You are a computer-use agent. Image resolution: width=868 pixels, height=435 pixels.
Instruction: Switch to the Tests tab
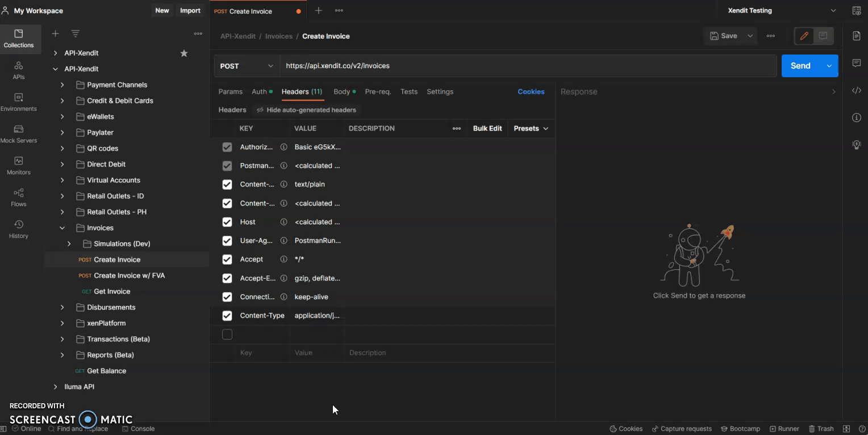[x=409, y=91]
